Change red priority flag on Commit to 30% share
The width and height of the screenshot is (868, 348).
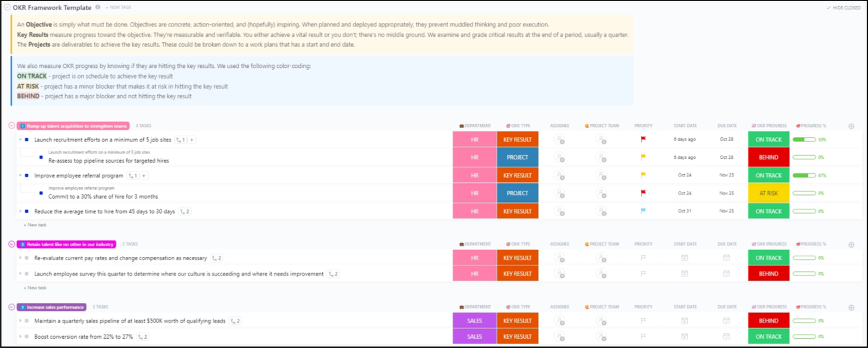pos(643,193)
